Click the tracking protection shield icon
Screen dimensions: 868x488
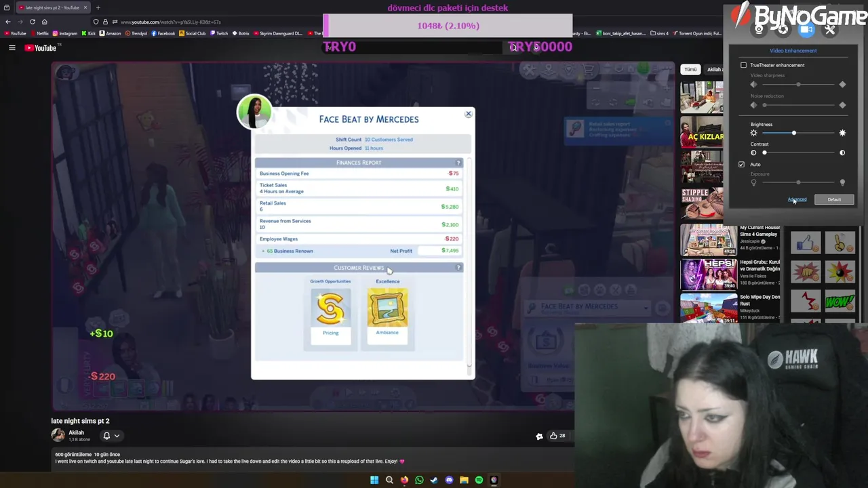pyautogui.click(x=96, y=22)
